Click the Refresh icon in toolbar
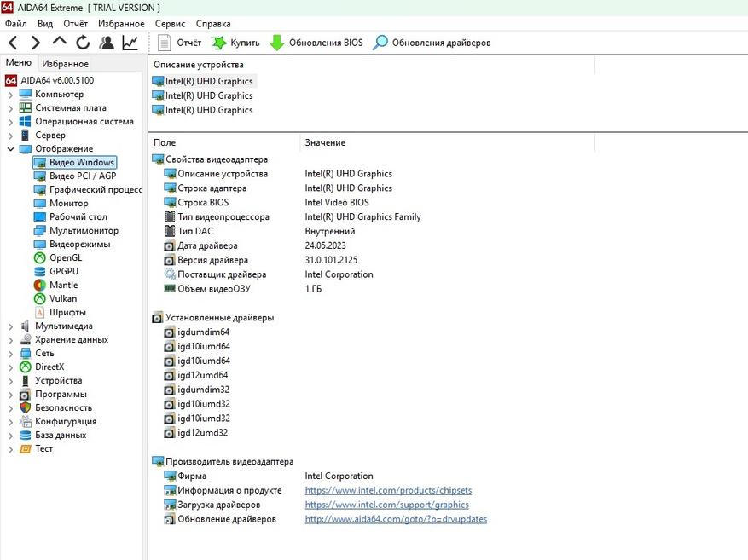Image resolution: width=748 pixels, height=560 pixels. tap(83, 43)
